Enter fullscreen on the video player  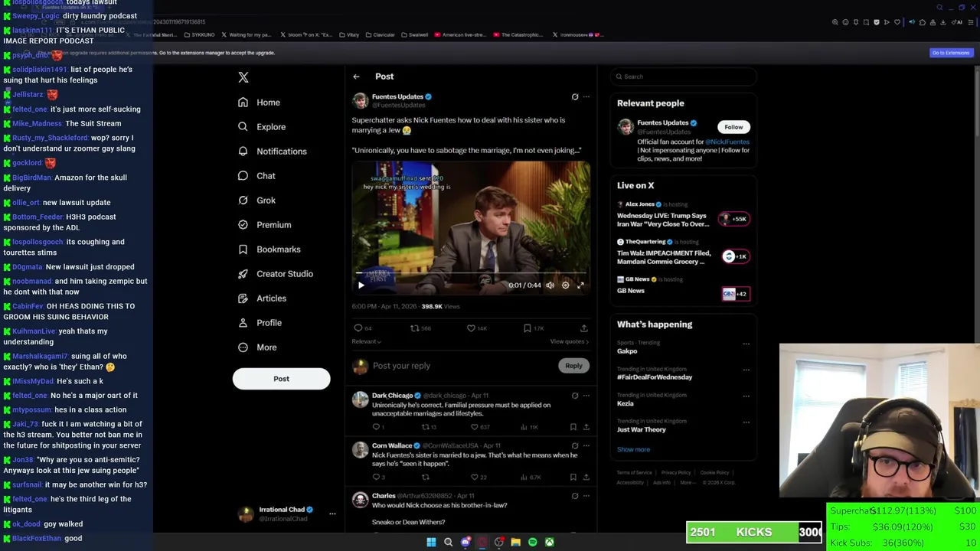(580, 285)
